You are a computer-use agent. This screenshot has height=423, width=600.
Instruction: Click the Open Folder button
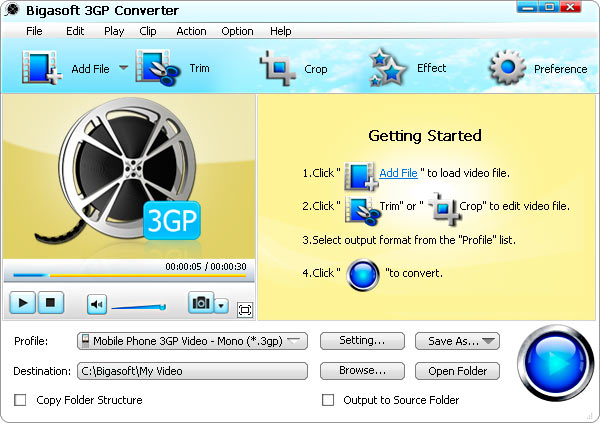click(x=457, y=371)
